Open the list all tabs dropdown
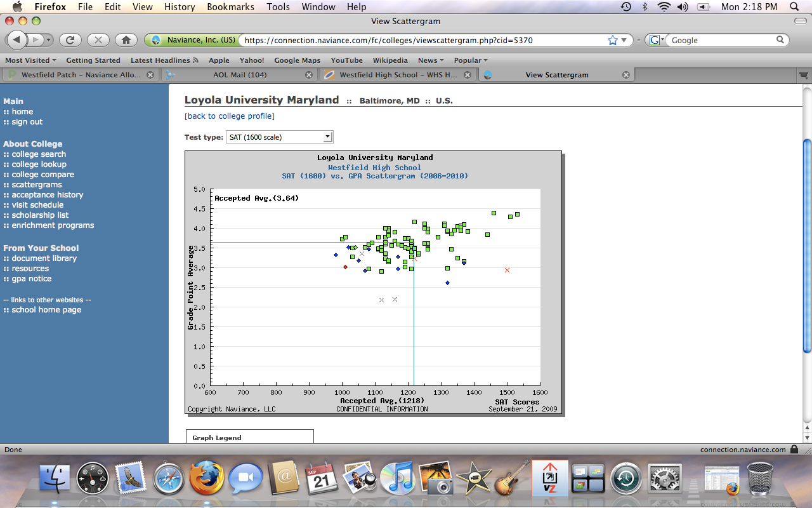Screen dimensions: 812x508 point(804,75)
